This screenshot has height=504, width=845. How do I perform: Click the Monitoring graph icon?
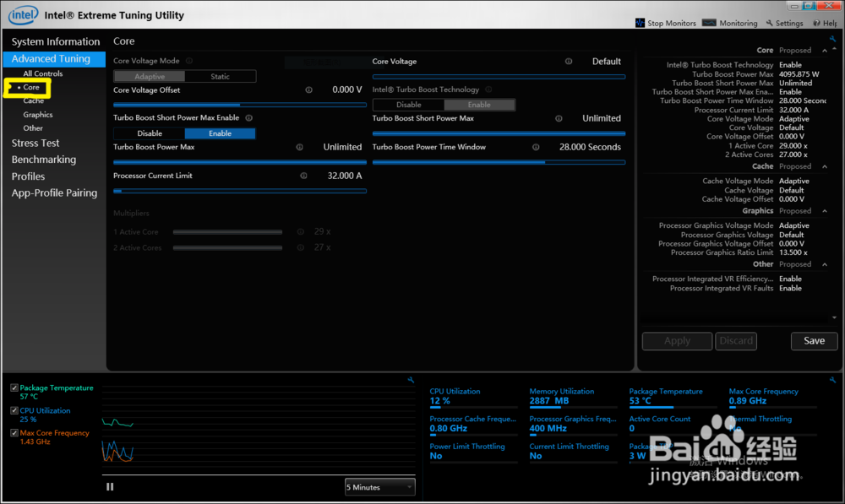(709, 23)
